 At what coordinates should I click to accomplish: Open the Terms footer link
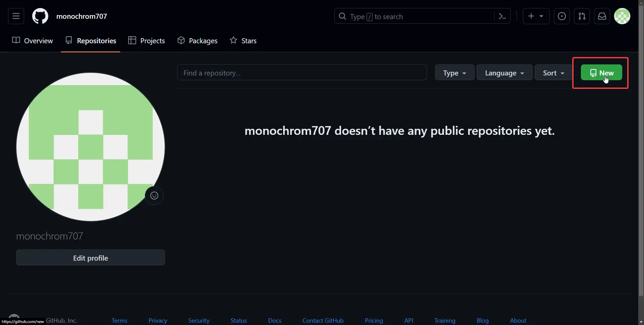[x=119, y=320]
